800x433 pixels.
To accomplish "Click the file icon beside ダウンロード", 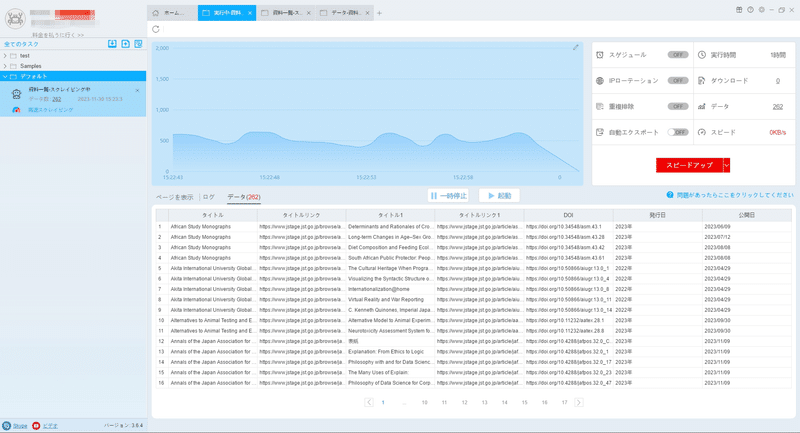I will [x=702, y=81].
